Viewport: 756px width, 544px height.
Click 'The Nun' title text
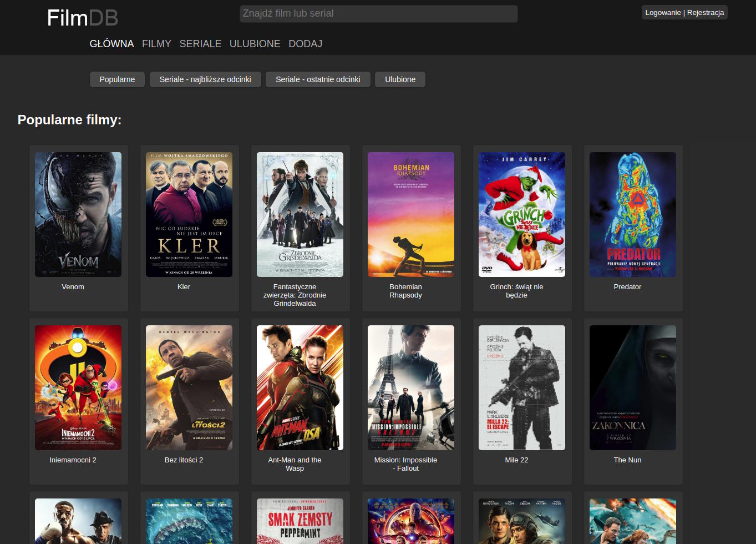[x=627, y=460]
